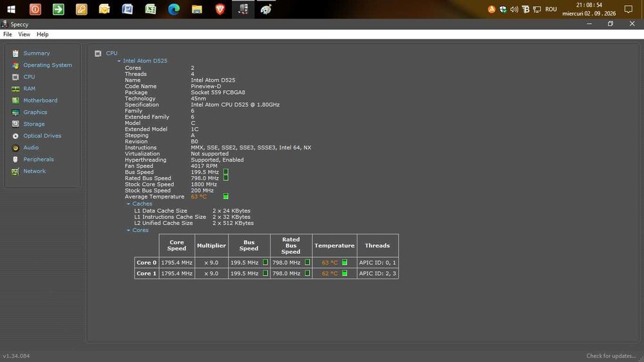The width and height of the screenshot is (644, 362).
Task: Open the Bluetooth tray icon
Action: 526,9
